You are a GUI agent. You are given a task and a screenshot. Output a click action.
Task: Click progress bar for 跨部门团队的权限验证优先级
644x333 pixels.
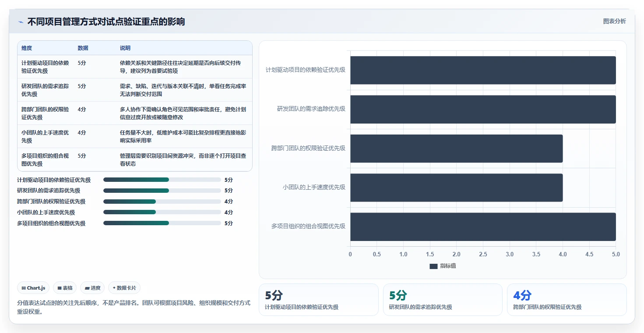click(x=162, y=202)
